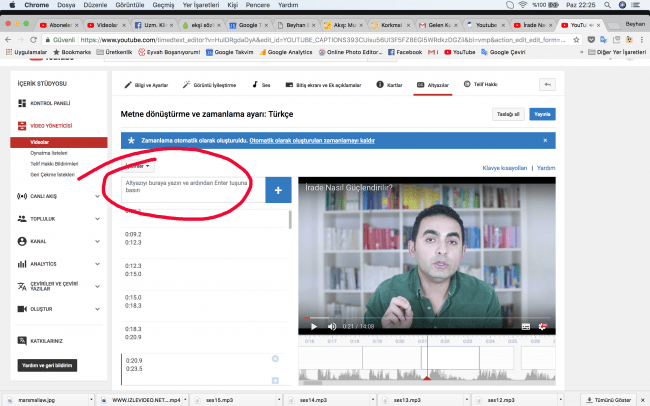The image size is (650, 406).
Task: Click the Taslağı sil button
Action: [x=508, y=115]
